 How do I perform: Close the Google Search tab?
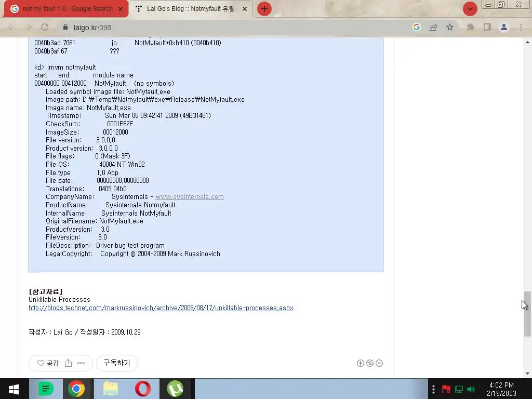[x=121, y=9]
